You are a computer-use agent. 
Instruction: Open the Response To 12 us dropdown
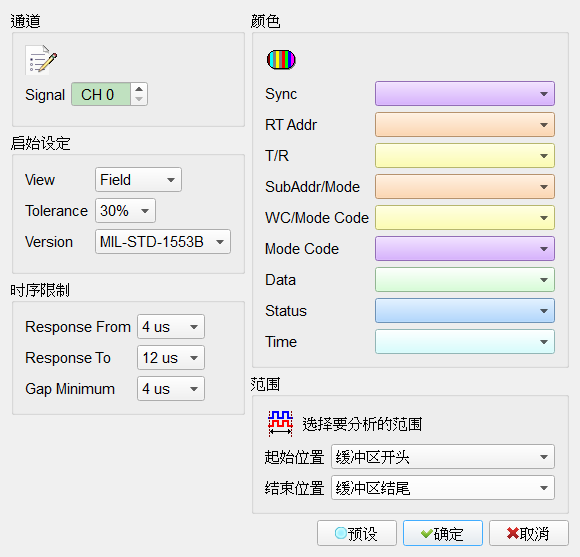(x=171, y=358)
